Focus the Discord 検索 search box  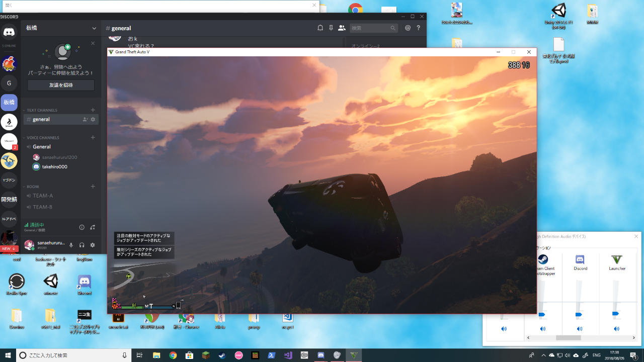(x=374, y=28)
